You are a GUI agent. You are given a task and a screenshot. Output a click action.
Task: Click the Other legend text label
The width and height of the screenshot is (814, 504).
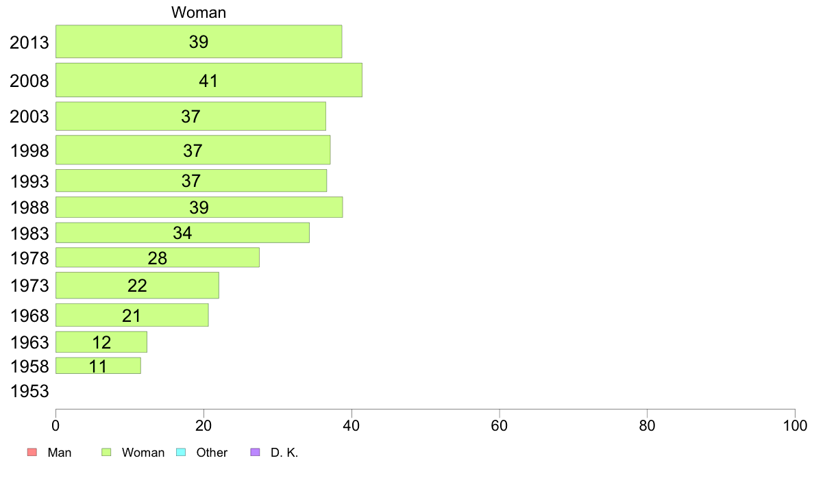coord(212,453)
